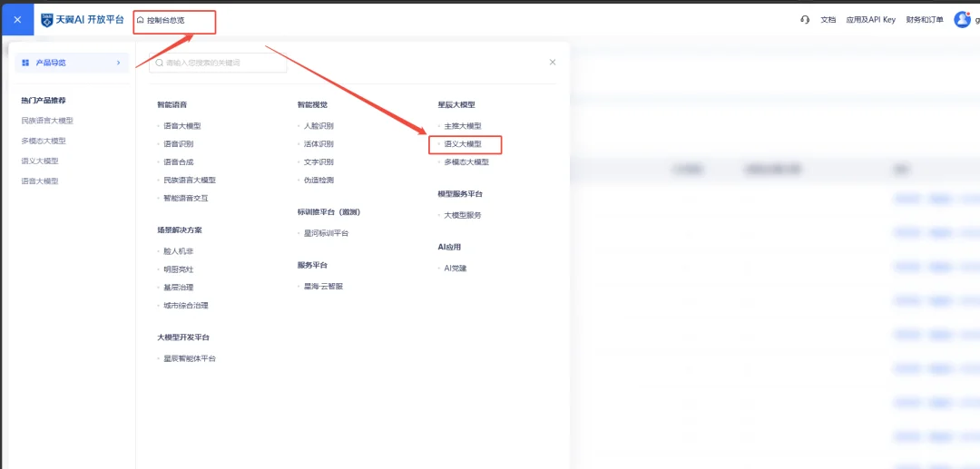Click the 场景解决方案 heading
980x469 pixels.
[180, 230]
